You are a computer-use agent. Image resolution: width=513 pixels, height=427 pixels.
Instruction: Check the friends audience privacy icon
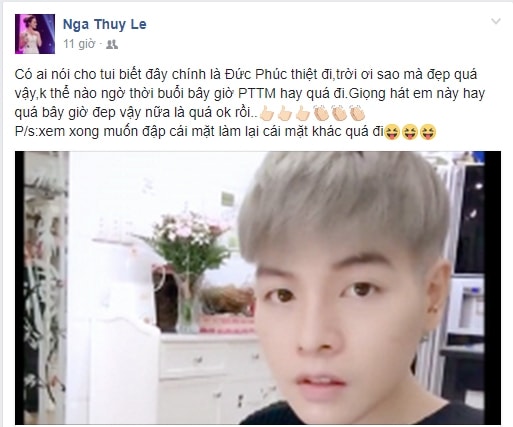[112, 44]
